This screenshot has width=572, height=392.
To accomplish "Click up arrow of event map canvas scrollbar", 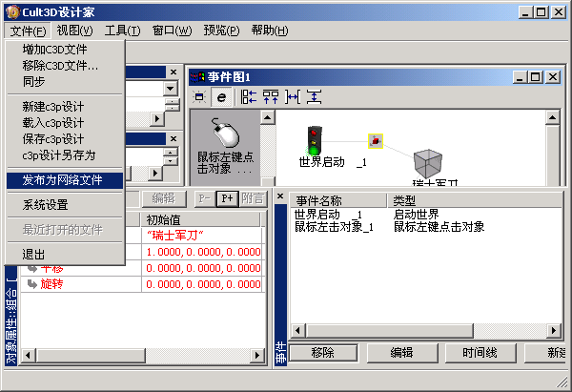I will tap(553, 117).
